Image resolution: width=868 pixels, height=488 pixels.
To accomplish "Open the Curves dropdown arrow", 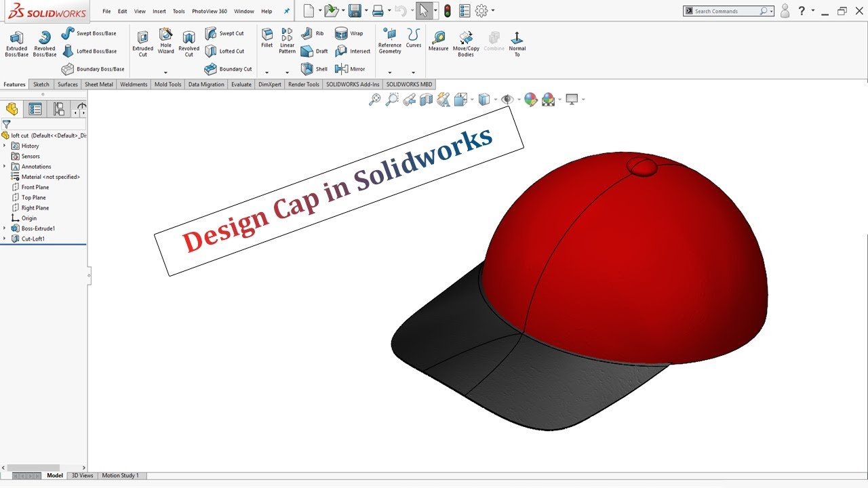I will [413, 73].
